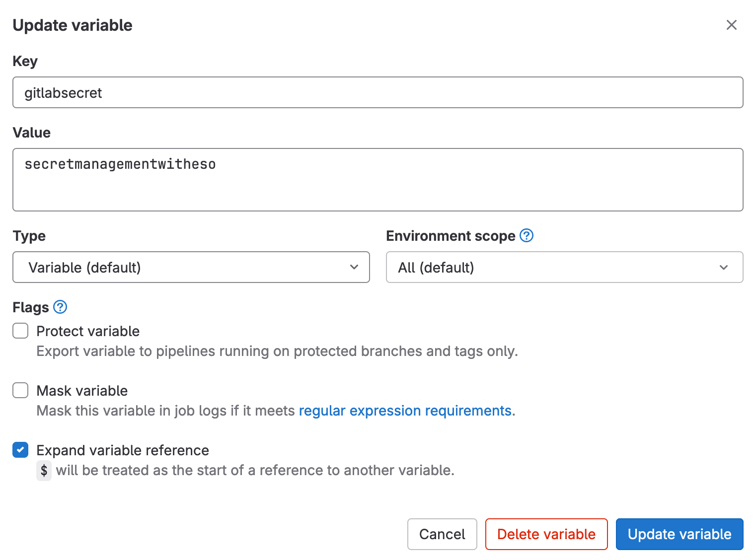The width and height of the screenshot is (755, 560).
Task: Click the Expand variable reference label
Action: pyautogui.click(x=123, y=450)
